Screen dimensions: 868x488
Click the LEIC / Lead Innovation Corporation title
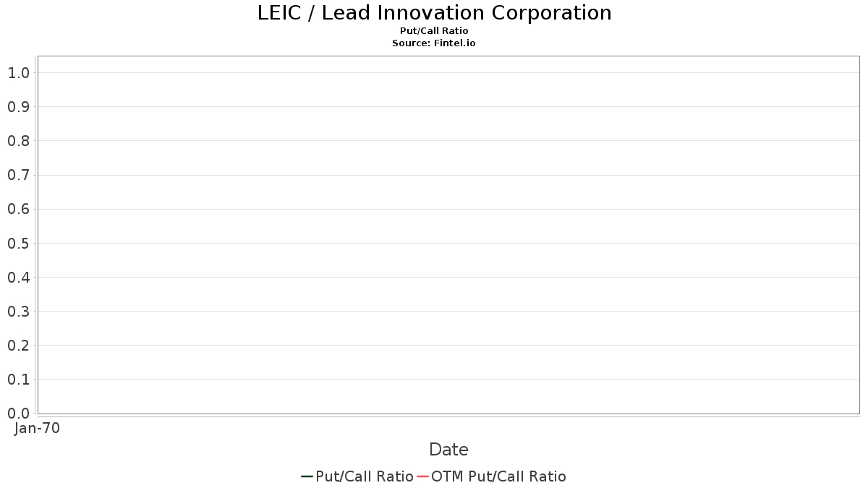[434, 13]
